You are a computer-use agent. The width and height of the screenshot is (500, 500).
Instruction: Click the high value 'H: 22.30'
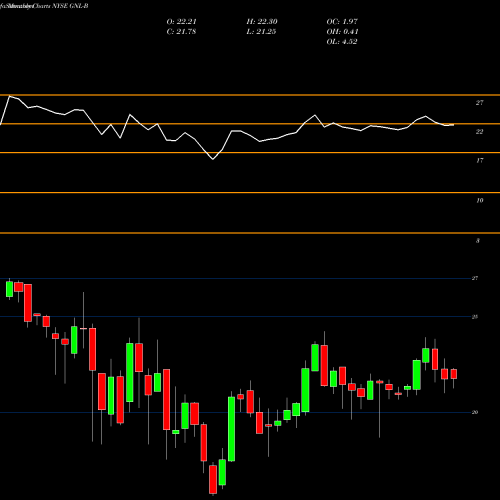click(262, 22)
